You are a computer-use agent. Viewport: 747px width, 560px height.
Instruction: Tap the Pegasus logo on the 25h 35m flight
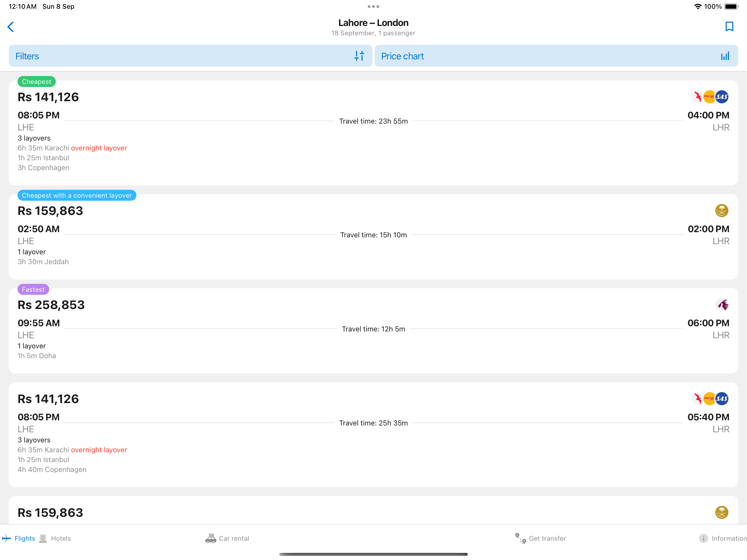click(709, 399)
